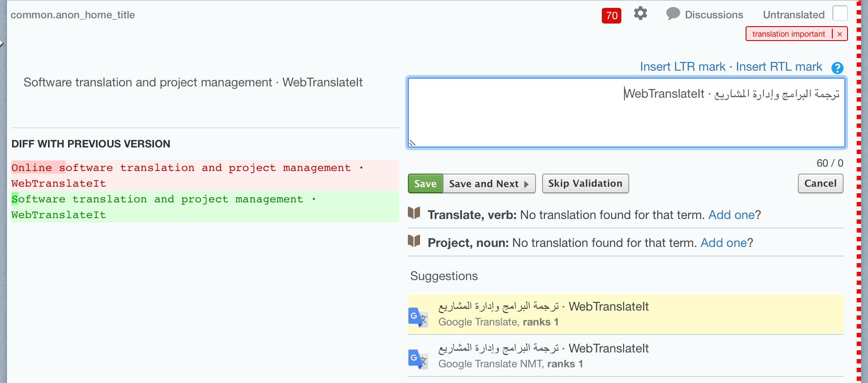Click Skip Validation button
The height and width of the screenshot is (383, 868).
click(585, 183)
